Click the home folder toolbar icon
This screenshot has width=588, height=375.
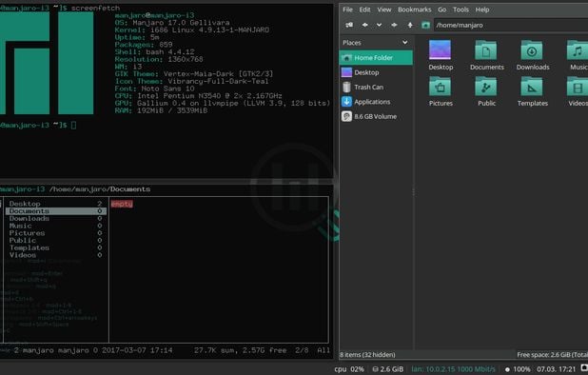point(425,25)
